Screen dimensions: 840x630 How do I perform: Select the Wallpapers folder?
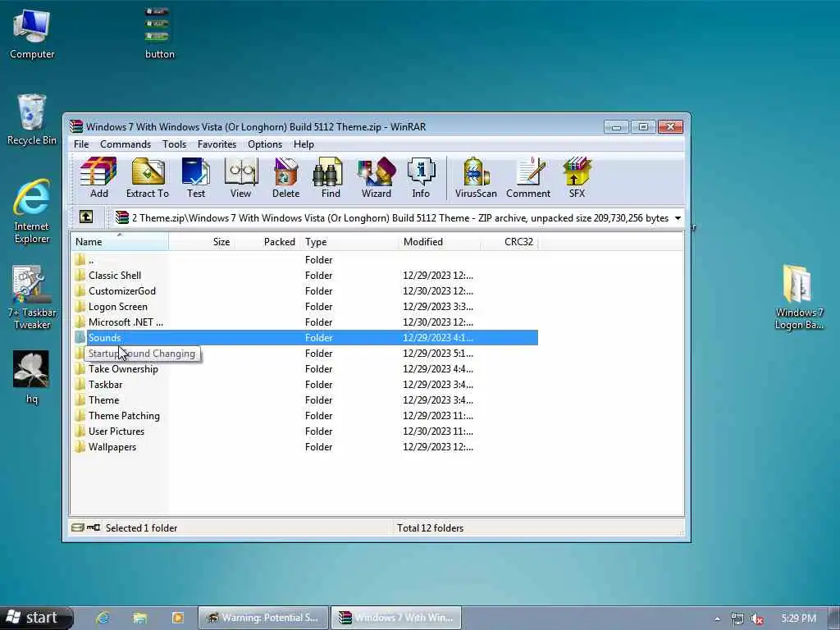(x=304, y=446)
